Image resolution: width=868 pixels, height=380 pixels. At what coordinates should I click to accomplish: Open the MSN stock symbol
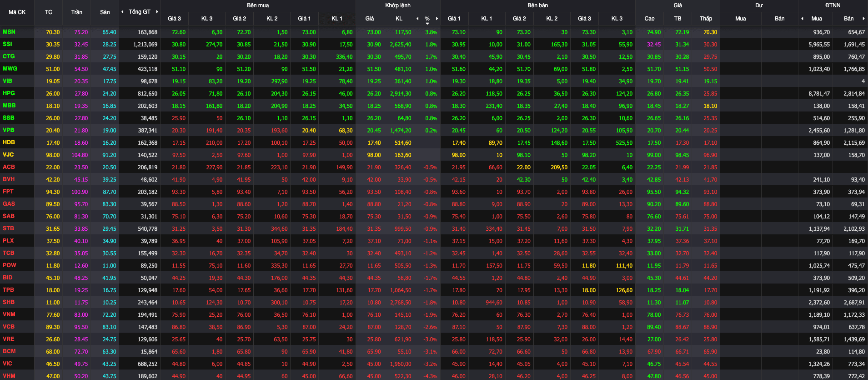tap(9, 32)
